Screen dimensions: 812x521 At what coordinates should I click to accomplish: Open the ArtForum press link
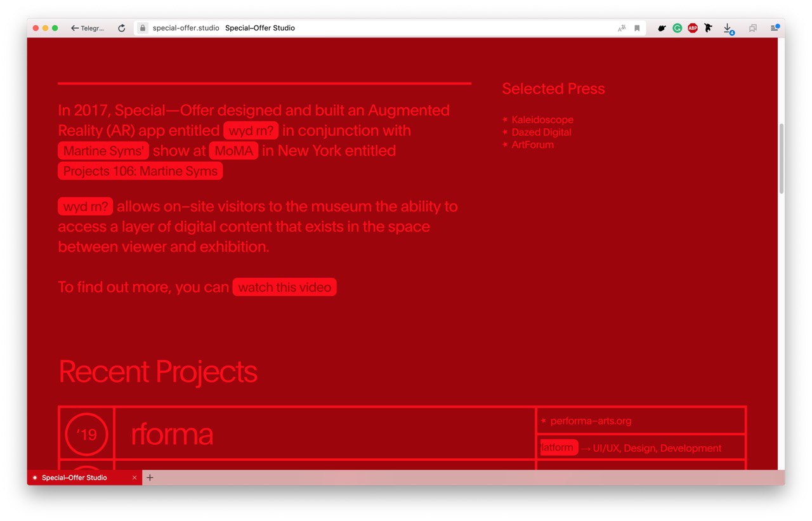(532, 145)
